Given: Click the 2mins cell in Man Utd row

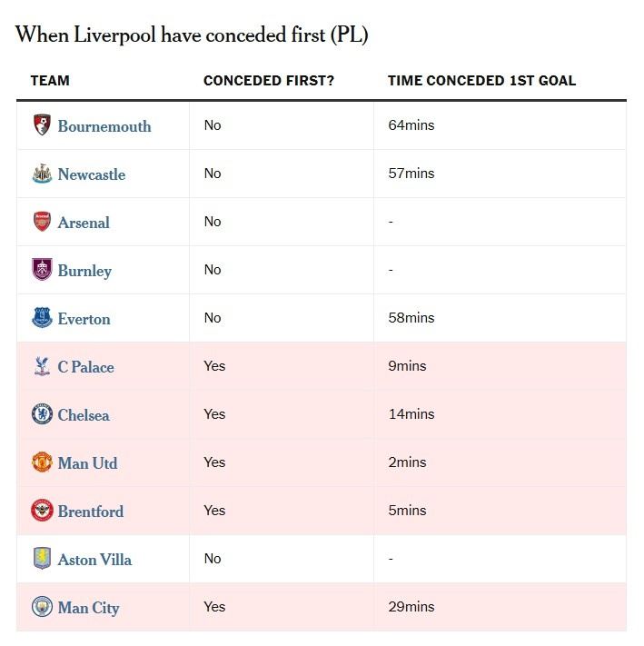Looking at the screenshot, I should pos(407,462).
